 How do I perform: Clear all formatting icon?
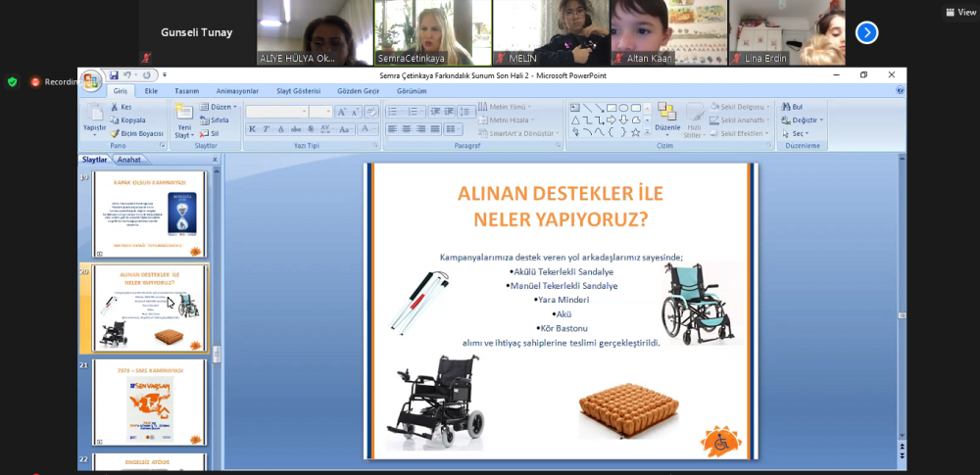pyautogui.click(x=371, y=112)
